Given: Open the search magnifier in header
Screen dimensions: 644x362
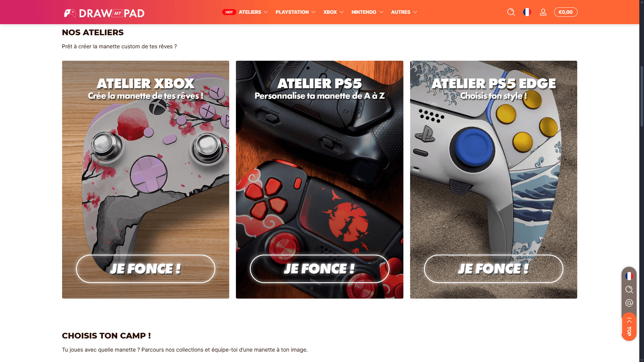Looking at the screenshot, I should tap(511, 12).
